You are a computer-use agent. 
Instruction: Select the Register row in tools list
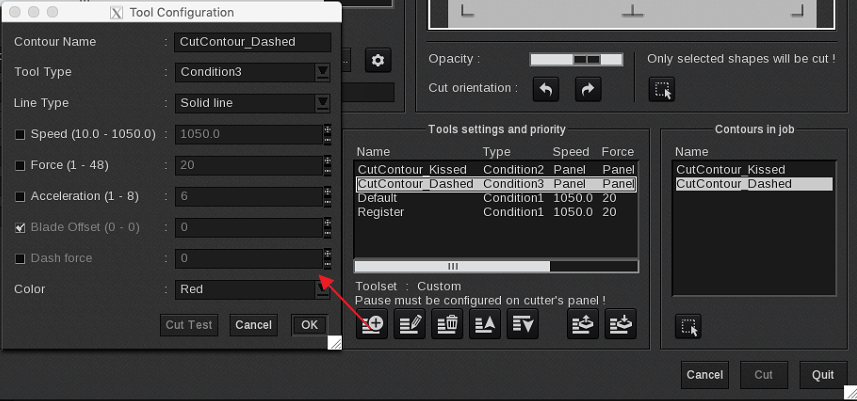pos(381,212)
